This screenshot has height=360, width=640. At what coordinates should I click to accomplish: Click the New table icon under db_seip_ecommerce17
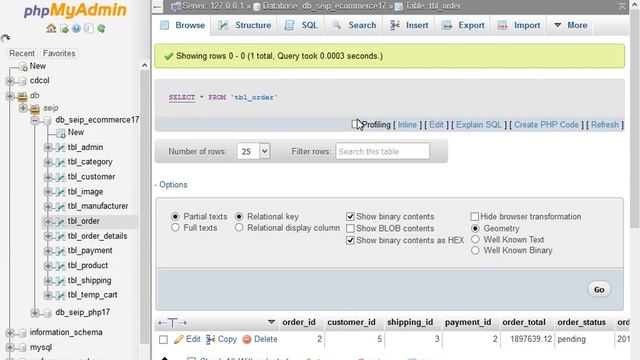60,133
